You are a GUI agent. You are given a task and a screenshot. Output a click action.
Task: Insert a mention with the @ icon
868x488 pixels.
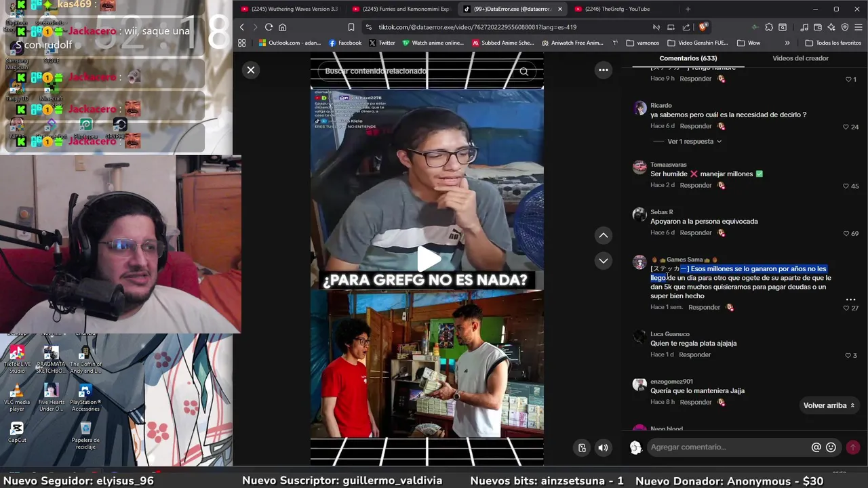coord(816,447)
